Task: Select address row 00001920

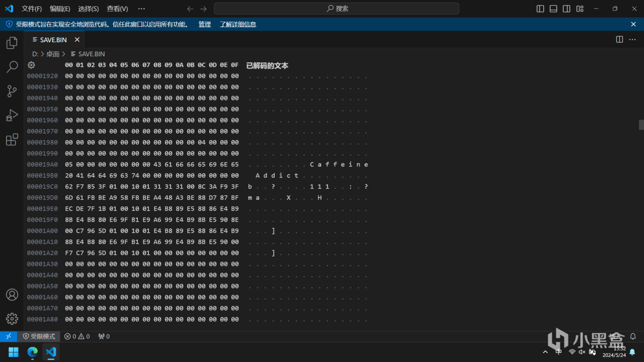Action: pos(42,76)
